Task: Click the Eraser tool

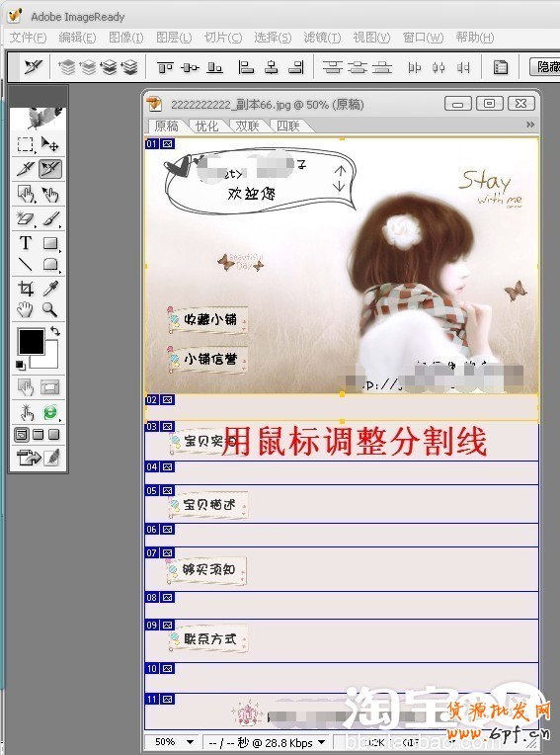Action: coord(26,219)
